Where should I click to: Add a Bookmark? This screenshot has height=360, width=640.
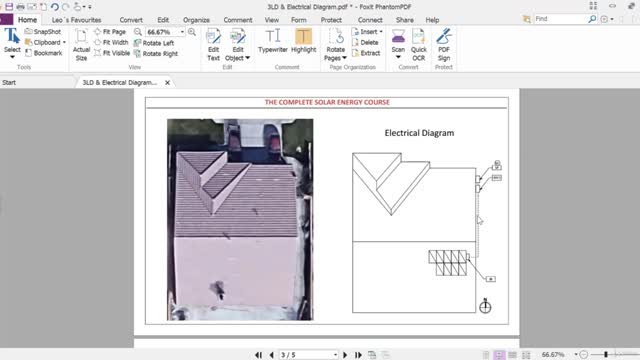44,53
